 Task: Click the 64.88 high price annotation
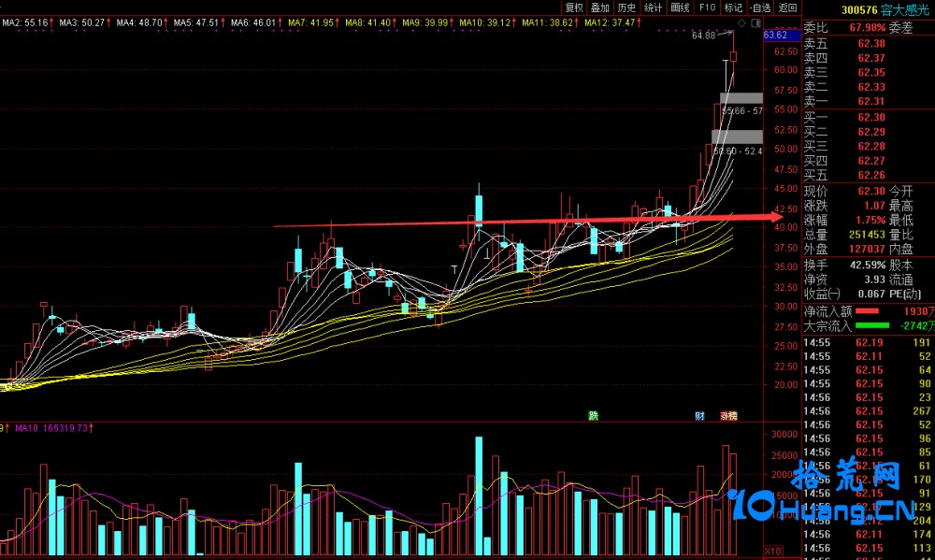click(704, 36)
